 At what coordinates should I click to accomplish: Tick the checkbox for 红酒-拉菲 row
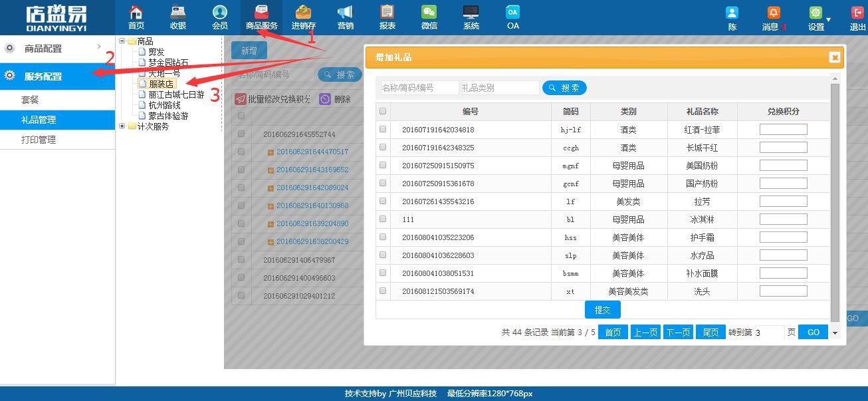(x=383, y=129)
